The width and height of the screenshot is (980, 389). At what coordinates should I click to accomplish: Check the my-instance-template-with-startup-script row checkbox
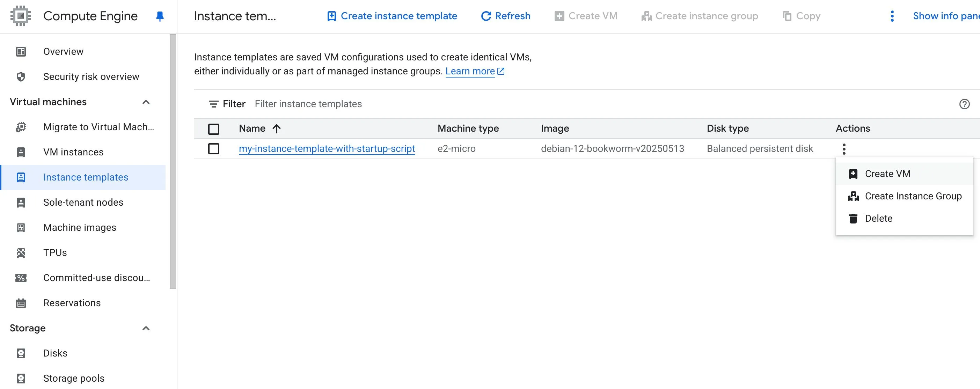coord(214,149)
